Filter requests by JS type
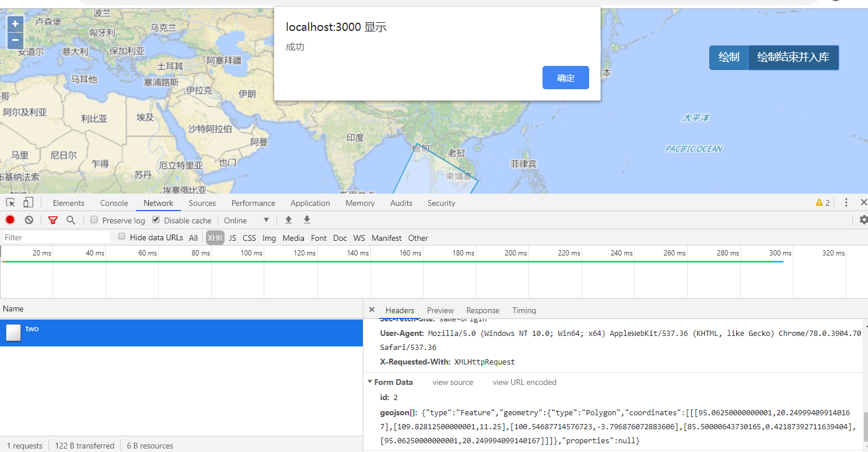 [233, 237]
